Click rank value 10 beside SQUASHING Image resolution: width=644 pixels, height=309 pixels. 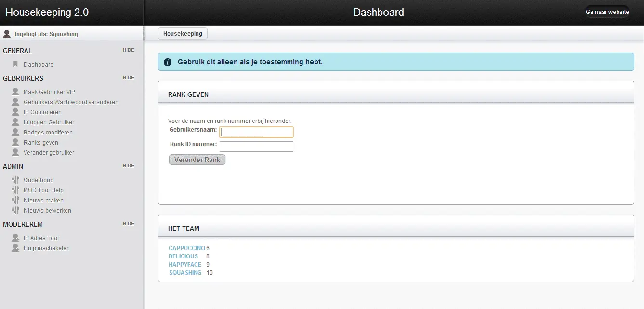point(210,272)
